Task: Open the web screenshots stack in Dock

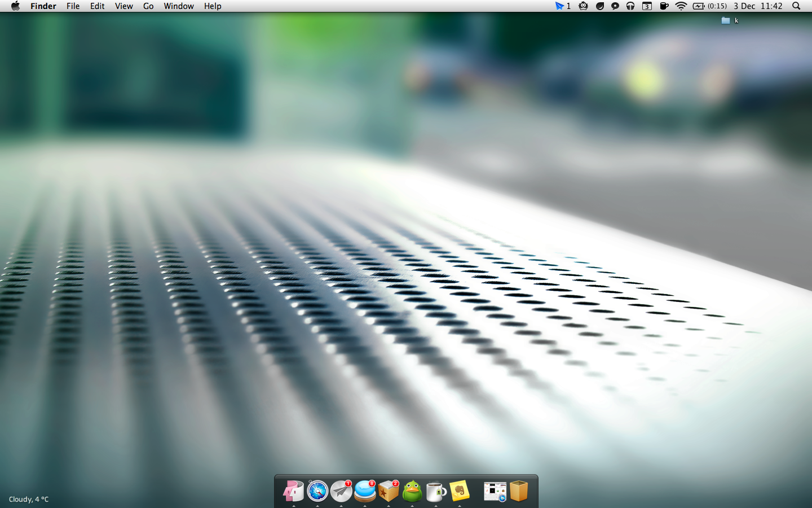Action: click(495, 492)
